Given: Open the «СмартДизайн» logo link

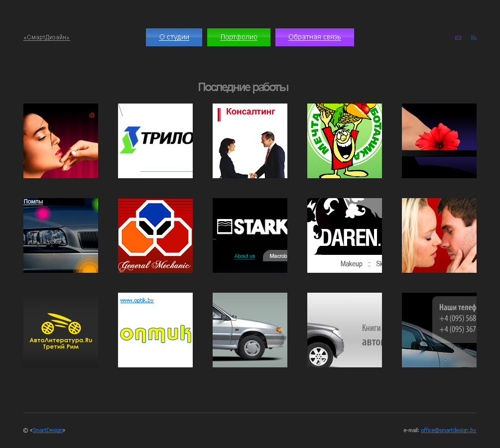Looking at the screenshot, I should tap(46, 37).
